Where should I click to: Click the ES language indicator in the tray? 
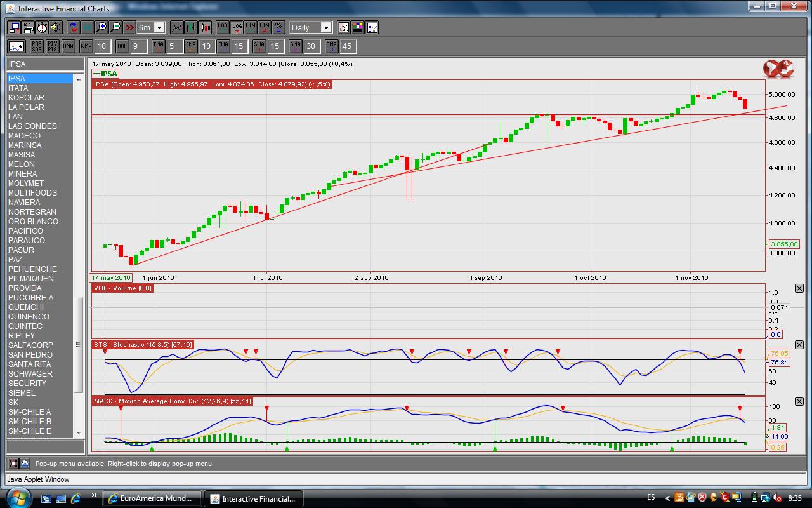652,497
